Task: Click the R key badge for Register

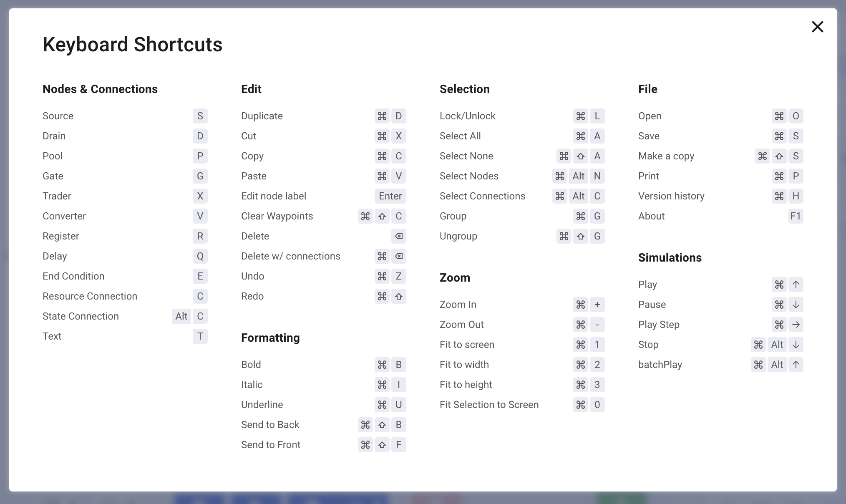Action: coord(200,236)
